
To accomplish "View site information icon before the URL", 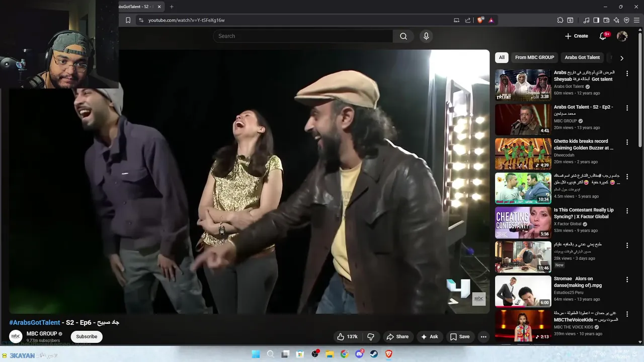I will point(141,20).
